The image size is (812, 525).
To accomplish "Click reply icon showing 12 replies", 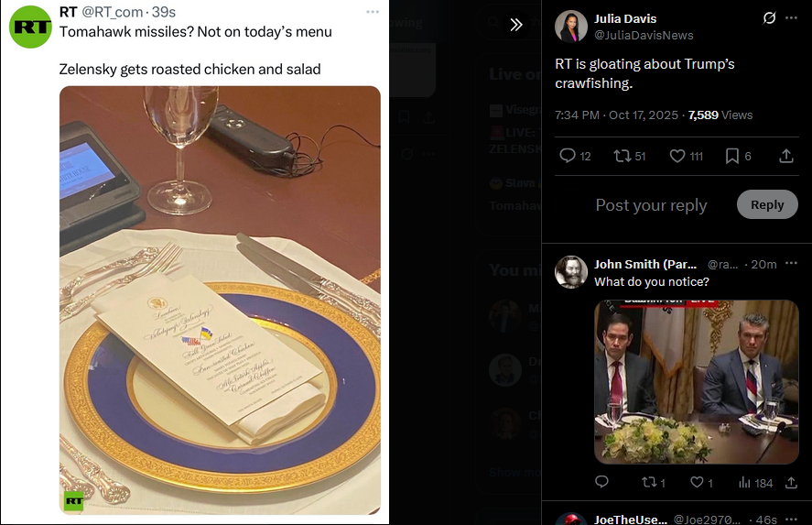I will (x=575, y=156).
